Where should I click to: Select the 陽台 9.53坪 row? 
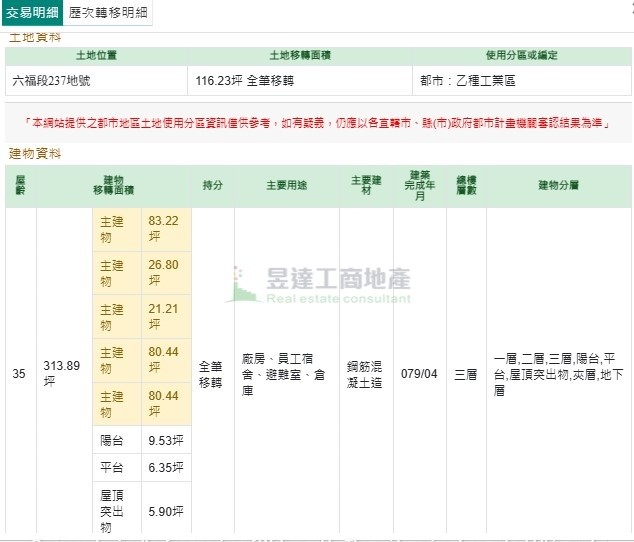(x=142, y=439)
